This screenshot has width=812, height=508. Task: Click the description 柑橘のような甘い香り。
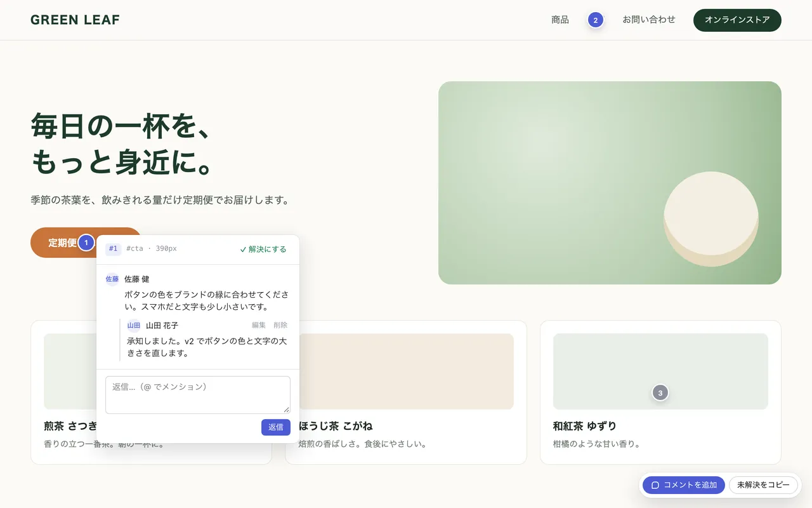(596, 444)
